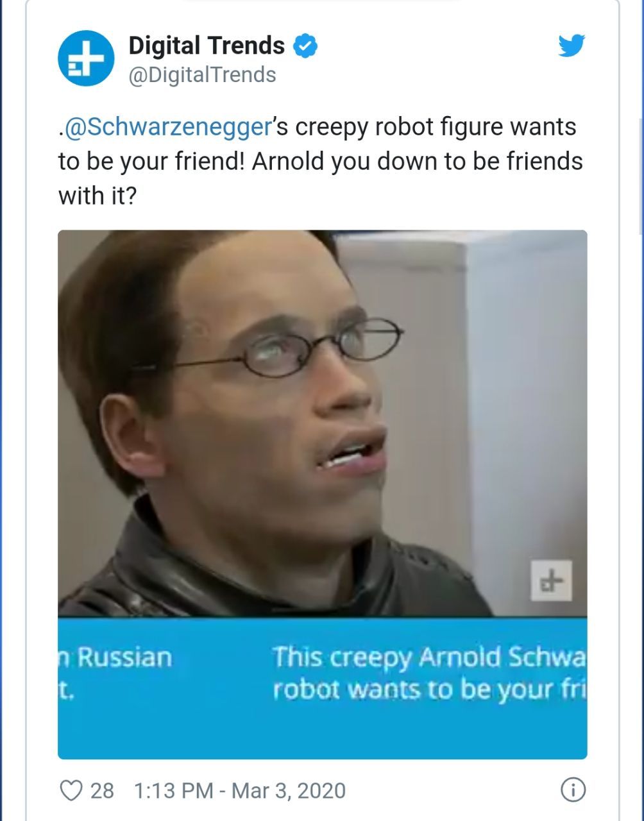The height and width of the screenshot is (821, 644).
Task: Like the tweet with the heart icon
Action: [x=71, y=790]
